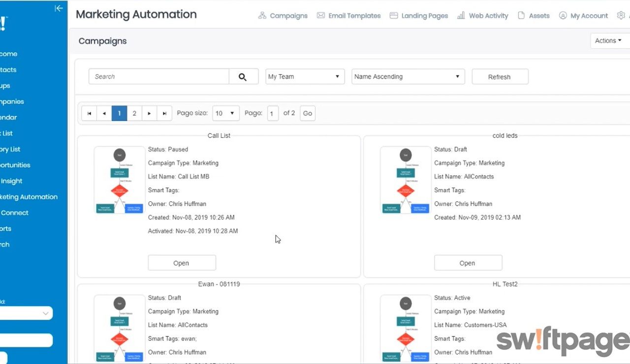630x364 pixels.
Task: Open the Name Ascending sort dropdown
Action: coord(408,77)
